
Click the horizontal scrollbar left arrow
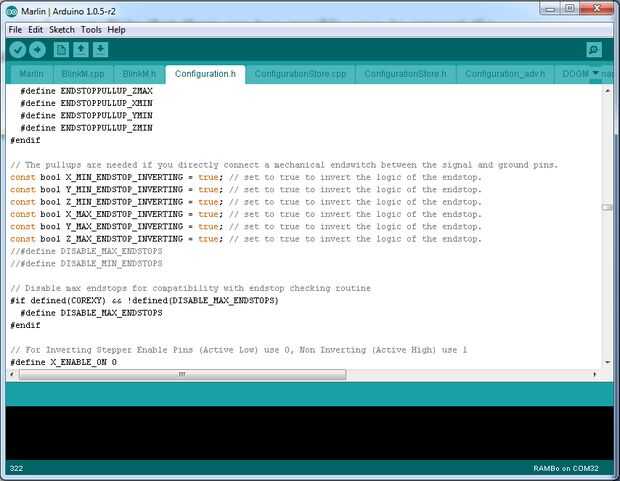12,374
